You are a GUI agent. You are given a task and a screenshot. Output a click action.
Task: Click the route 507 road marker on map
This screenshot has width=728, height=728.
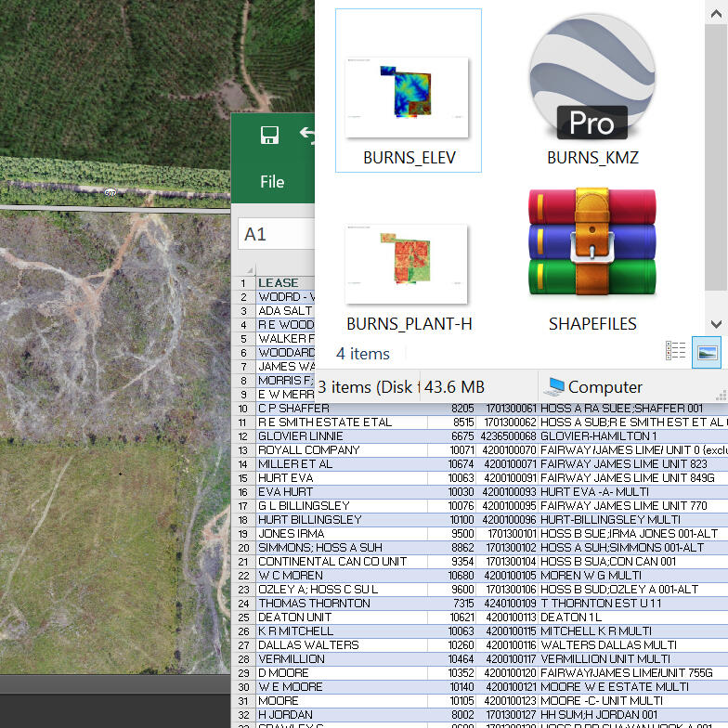[110, 192]
